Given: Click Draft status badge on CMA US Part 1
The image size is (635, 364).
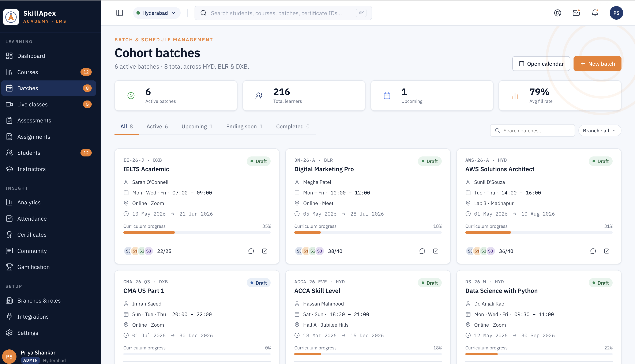Looking at the screenshot, I should coord(259,283).
